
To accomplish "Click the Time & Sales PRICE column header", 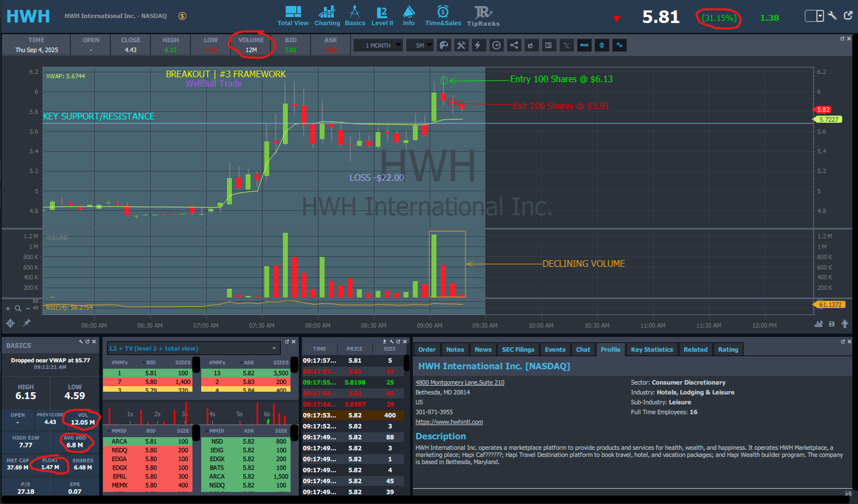I will (354, 349).
